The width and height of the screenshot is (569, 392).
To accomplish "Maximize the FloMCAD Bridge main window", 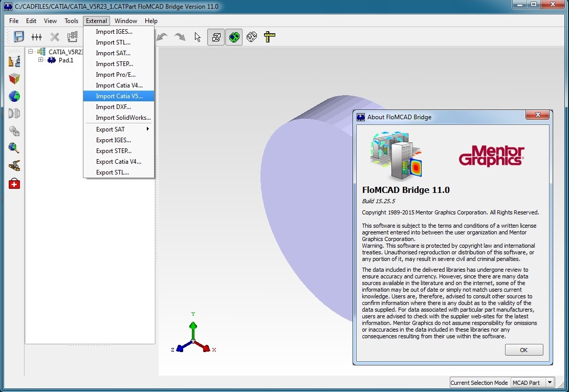I will [534, 5].
